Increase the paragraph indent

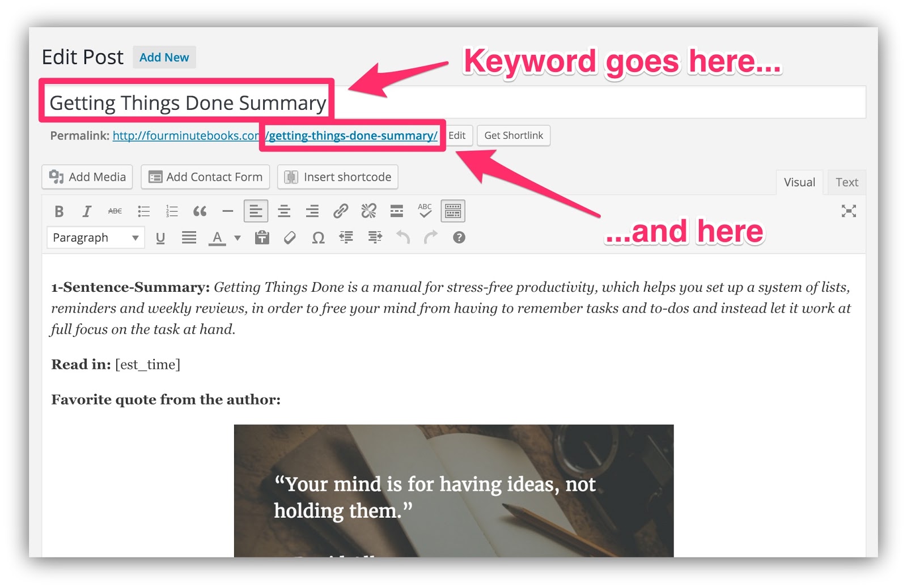point(375,238)
